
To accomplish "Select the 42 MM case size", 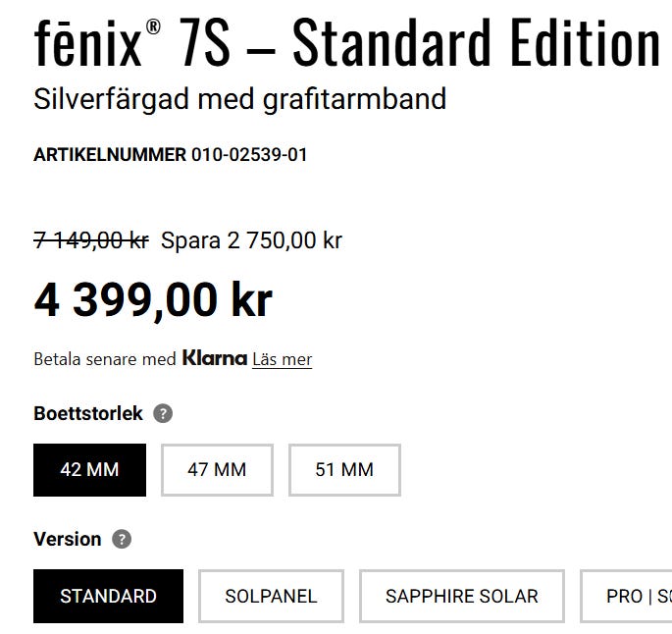I will [89, 470].
